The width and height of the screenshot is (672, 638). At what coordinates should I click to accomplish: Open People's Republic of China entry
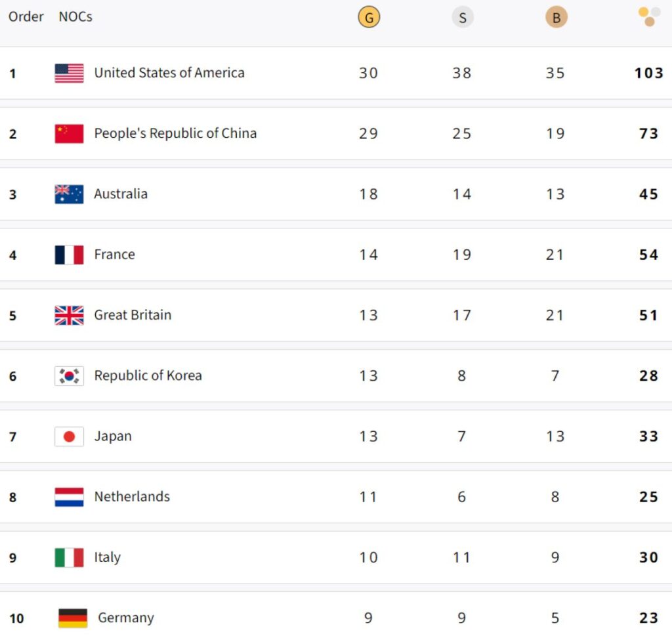[x=175, y=133]
